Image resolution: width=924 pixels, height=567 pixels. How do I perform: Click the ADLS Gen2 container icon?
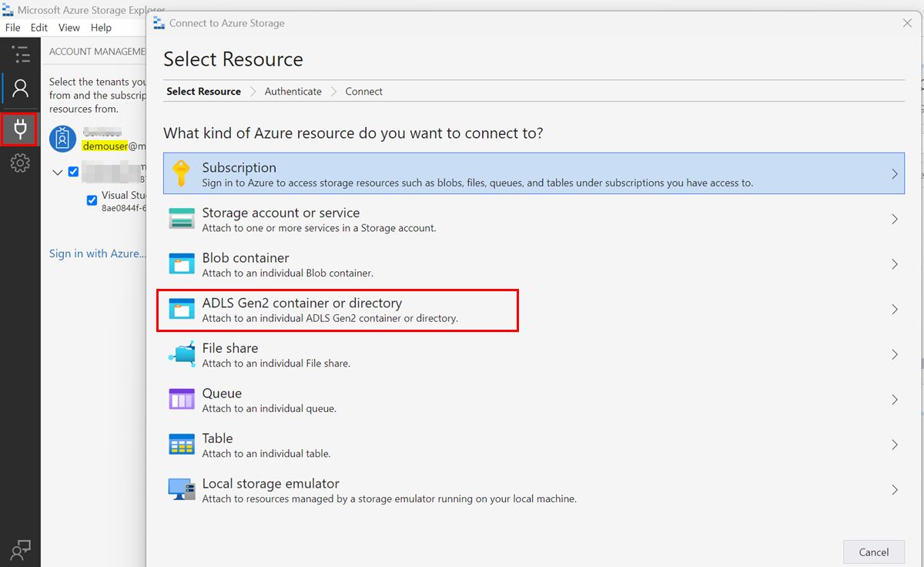click(182, 309)
